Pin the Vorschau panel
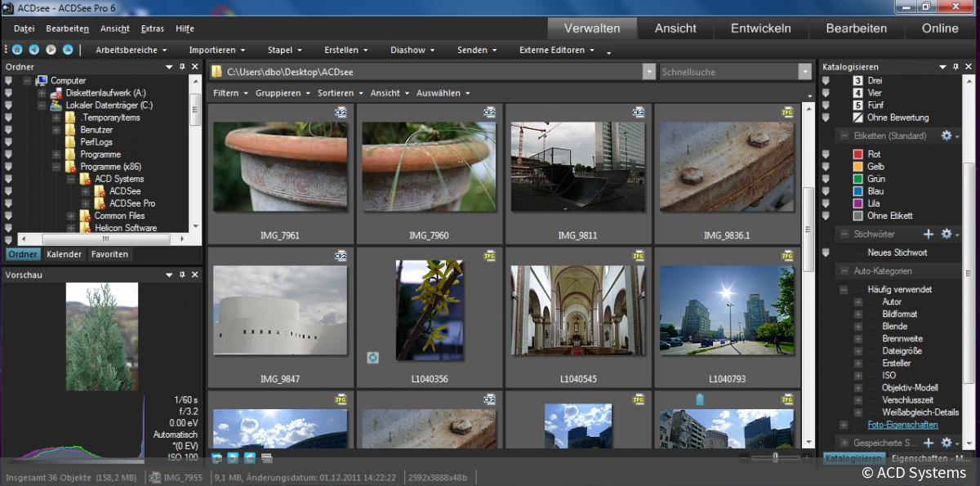Screen dimensions: 980x486 click(x=183, y=275)
